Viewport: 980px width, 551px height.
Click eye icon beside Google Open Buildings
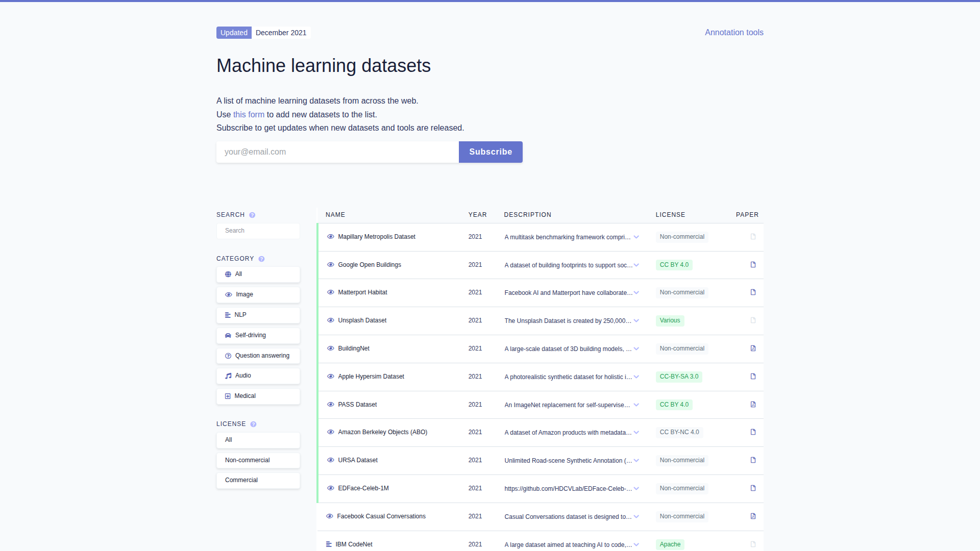(331, 265)
